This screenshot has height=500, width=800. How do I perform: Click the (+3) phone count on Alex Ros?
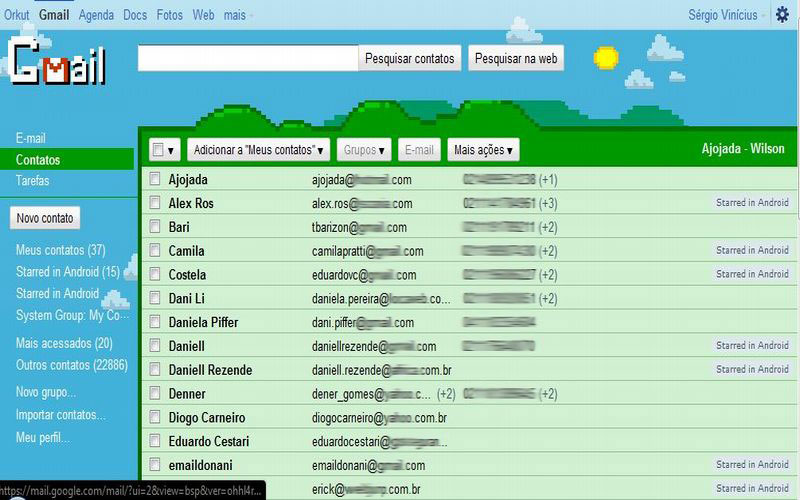coord(548,204)
